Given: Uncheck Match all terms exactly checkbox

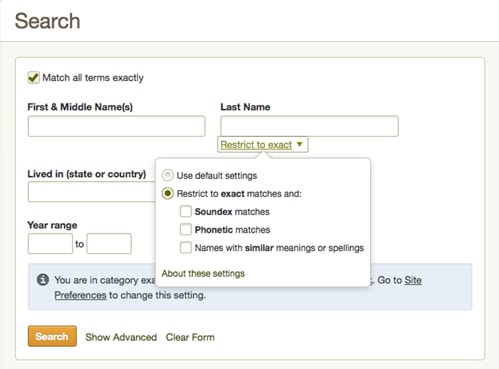Looking at the screenshot, I should click(33, 78).
